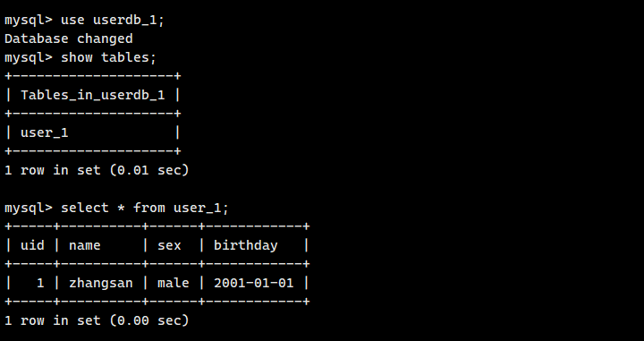Click the 'select * from user_1;' command
644x341 pixels.
pyautogui.click(x=145, y=208)
